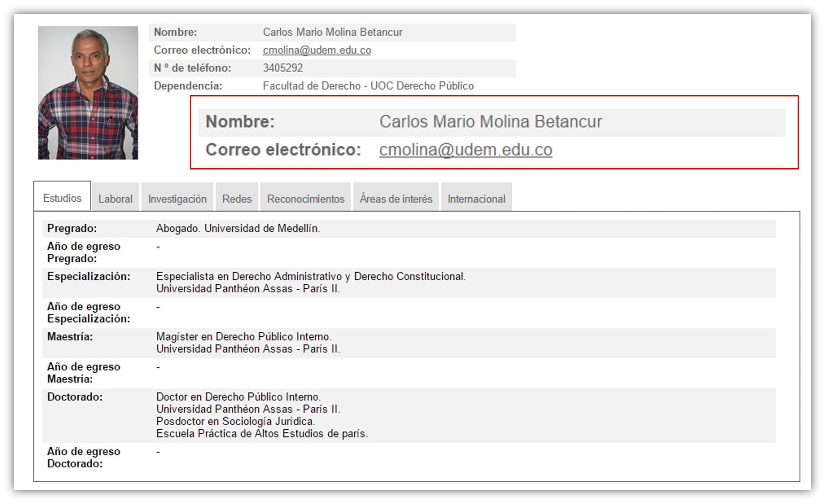Click the Magíster en Derecho Público Interno line
Viewport: 825px width, 504px height.
tap(244, 337)
